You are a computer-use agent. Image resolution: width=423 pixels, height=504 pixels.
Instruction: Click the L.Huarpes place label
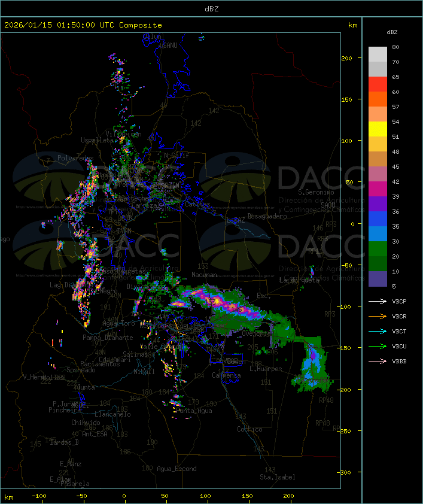[266, 369]
